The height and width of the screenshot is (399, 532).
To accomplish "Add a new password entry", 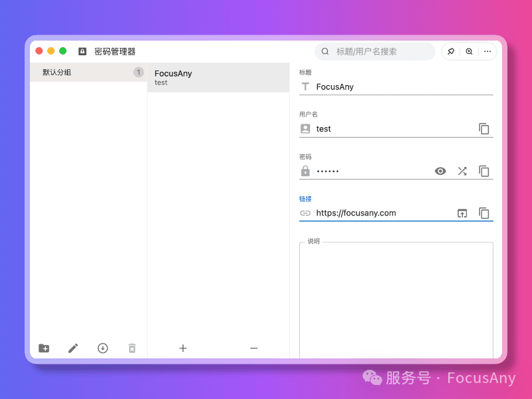I will 183,348.
